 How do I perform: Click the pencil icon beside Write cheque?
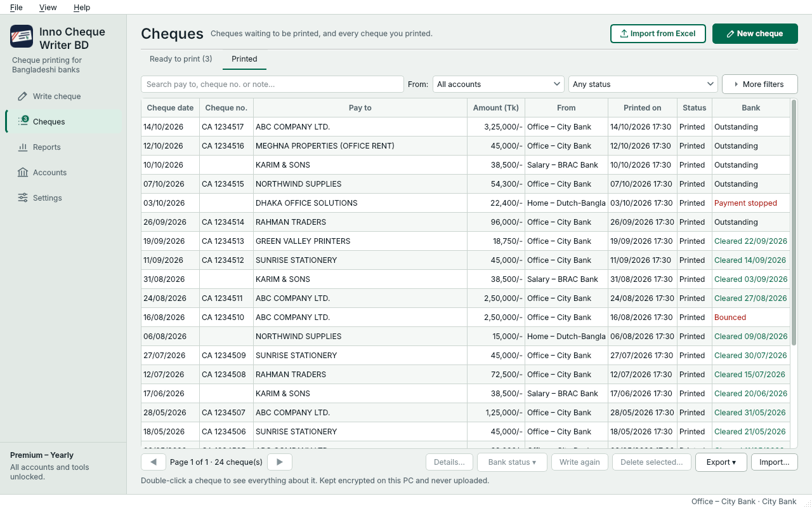[x=23, y=97]
